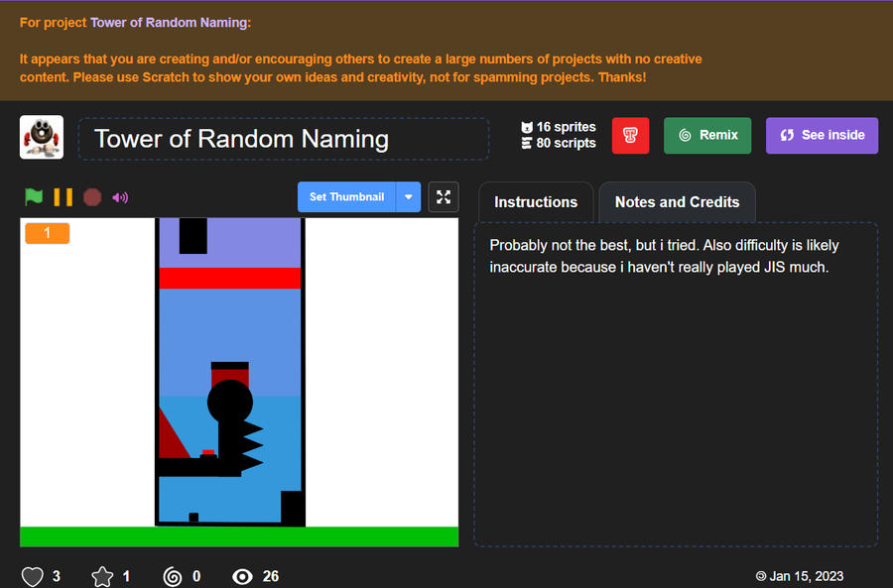This screenshot has width=893, height=588.
Task: Open the Tower of Random Naming link in the alert
Action: click(x=168, y=23)
